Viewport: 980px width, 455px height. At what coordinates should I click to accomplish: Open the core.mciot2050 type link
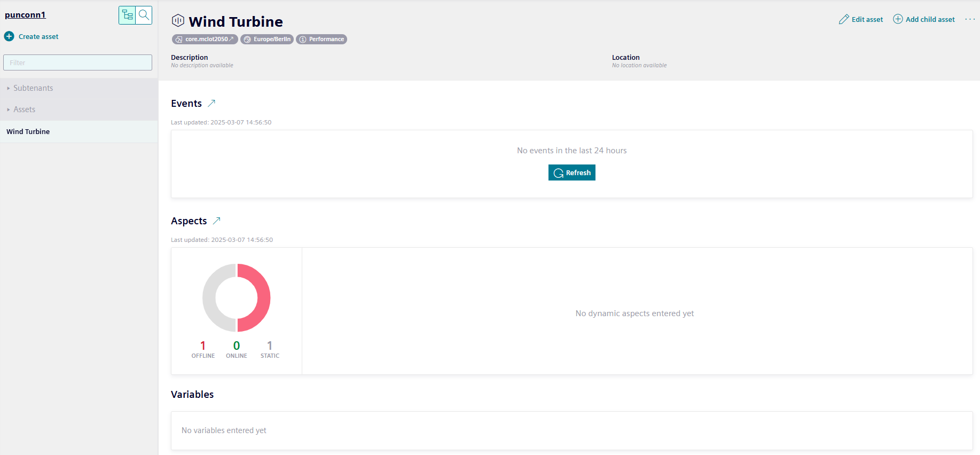(205, 40)
